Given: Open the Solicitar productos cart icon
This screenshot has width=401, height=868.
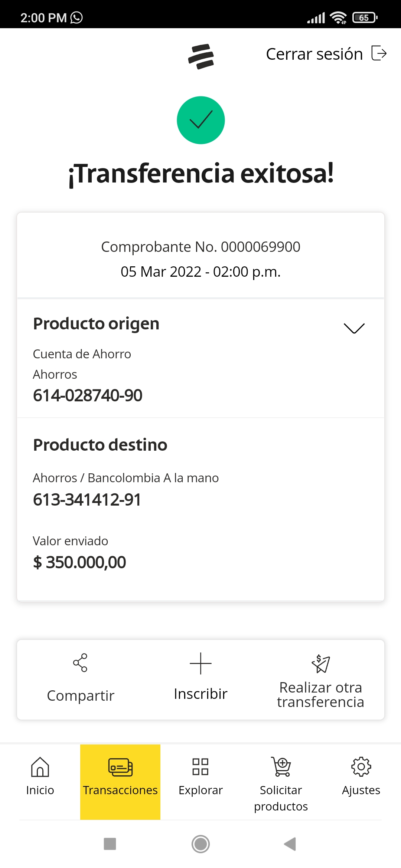Looking at the screenshot, I should (282, 767).
